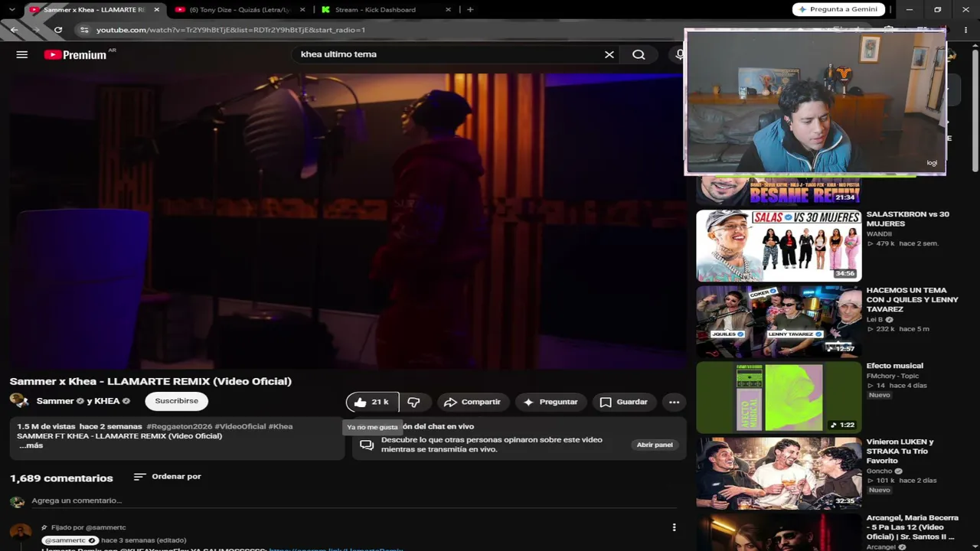Pause the LLAMARTE REMIX video player
The height and width of the screenshot is (551, 980).
(x=348, y=222)
